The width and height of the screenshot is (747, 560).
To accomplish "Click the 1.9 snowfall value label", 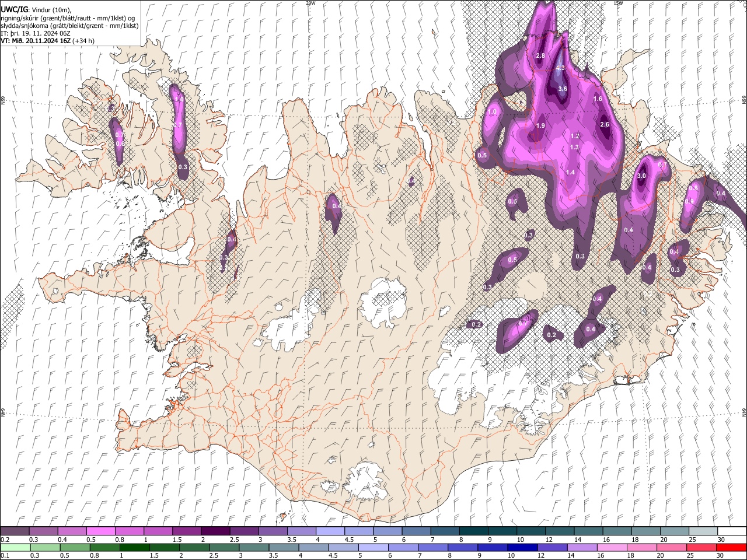I will (x=540, y=125).
